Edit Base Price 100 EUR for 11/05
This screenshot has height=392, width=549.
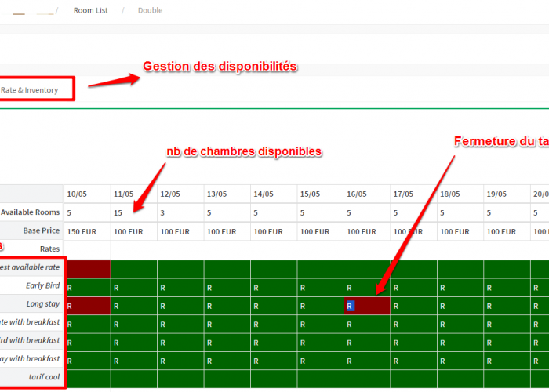(x=134, y=231)
